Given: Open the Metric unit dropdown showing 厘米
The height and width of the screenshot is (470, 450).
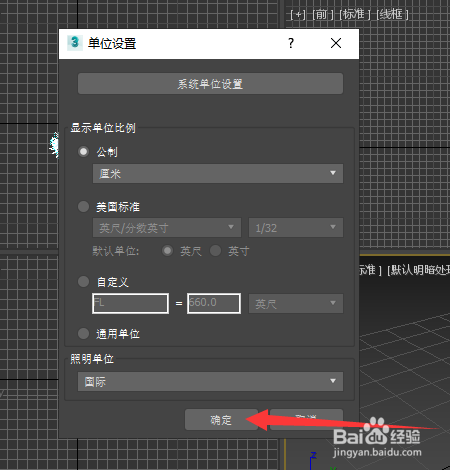Looking at the screenshot, I should pos(218,173).
